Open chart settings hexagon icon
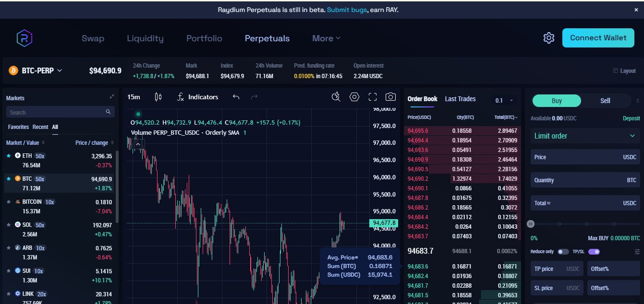 click(354, 97)
